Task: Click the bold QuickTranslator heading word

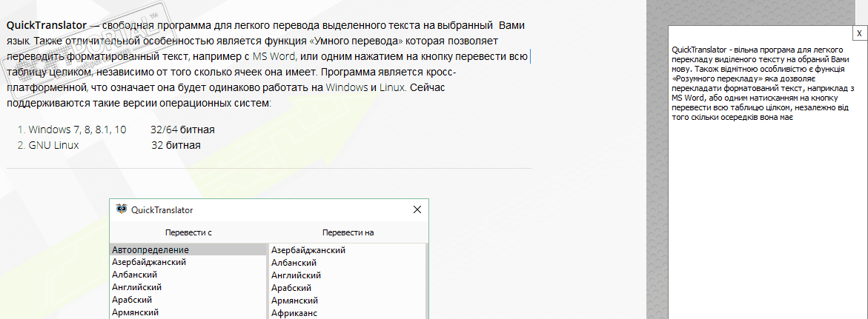Action: coord(47,26)
